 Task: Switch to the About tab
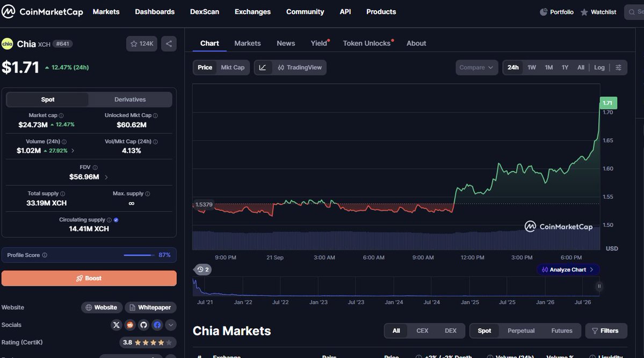pyautogui.click(x=416, y=43)
